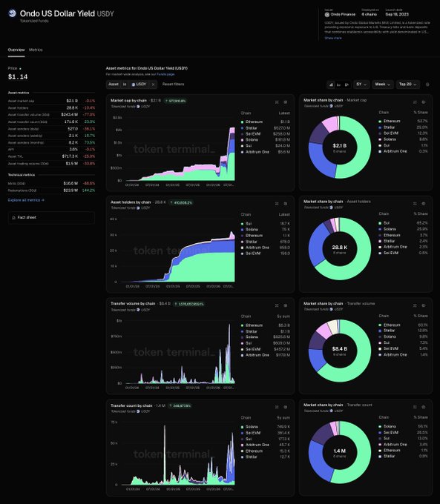Click % Share header in Asset holders legend
Screen dimensions: 440x504
(421, 213)
